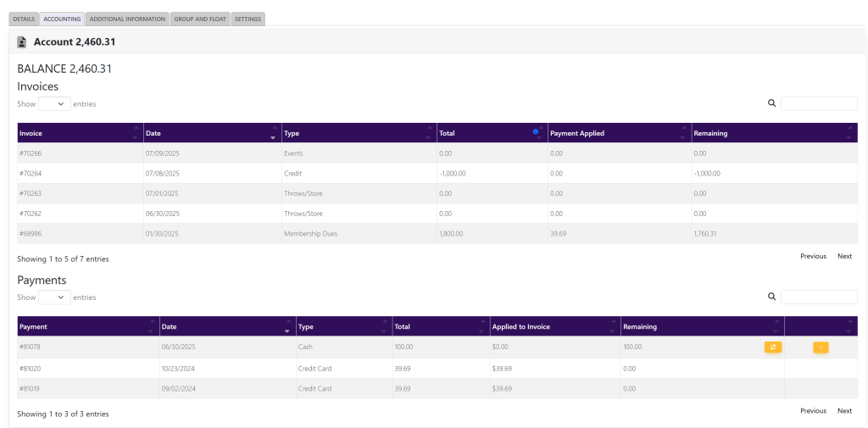Viewport: 868px width, 428px height.
Task: Open invoice #68986 Membership Dues
Action: point(31,234)
